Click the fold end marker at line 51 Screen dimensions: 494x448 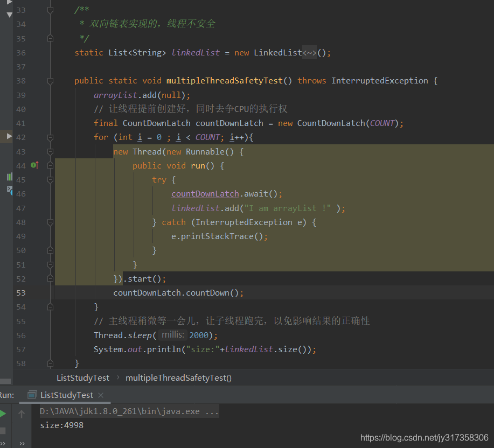pos(50,265)
